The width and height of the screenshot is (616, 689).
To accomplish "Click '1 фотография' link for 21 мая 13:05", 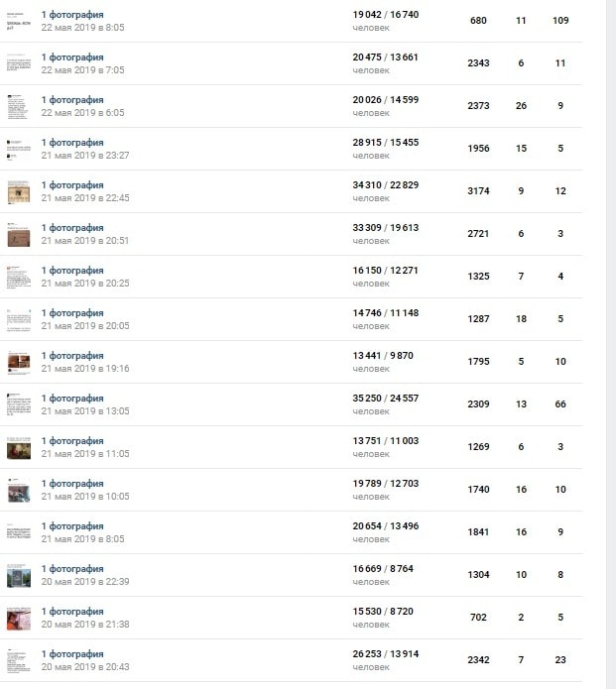I will click(x=72, y=399).
